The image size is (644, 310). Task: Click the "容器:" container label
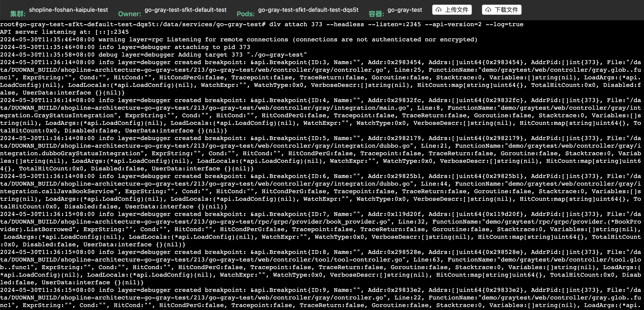376,14
